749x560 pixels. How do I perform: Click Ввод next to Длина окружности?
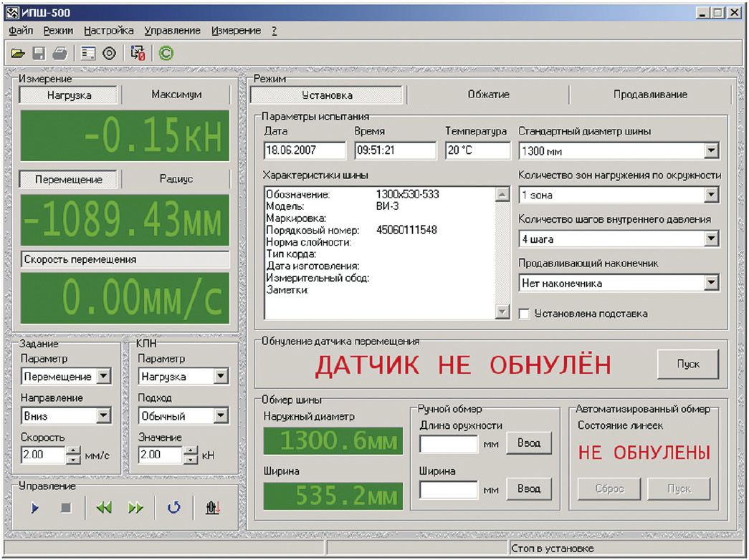[x=529, y=443]
